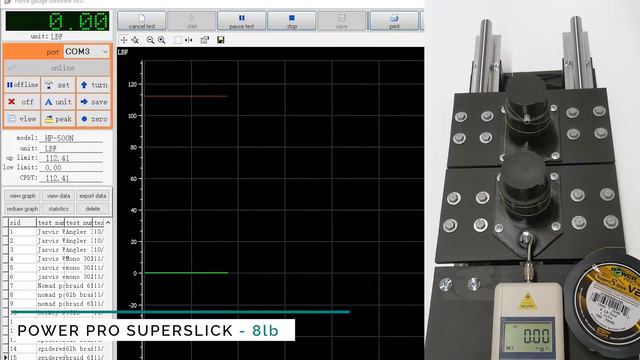The width and height of the screenshot is (640, 360).
Task: Click the blank square graph toolbar icon
Action: point(178,40)
